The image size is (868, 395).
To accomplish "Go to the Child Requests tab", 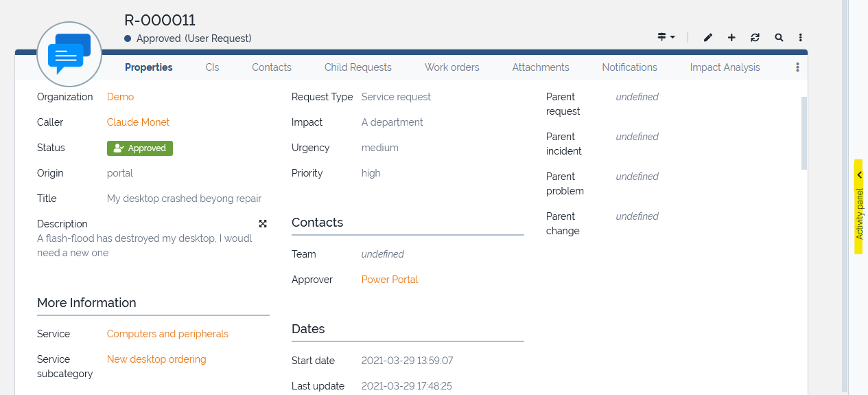I will 358,67.
